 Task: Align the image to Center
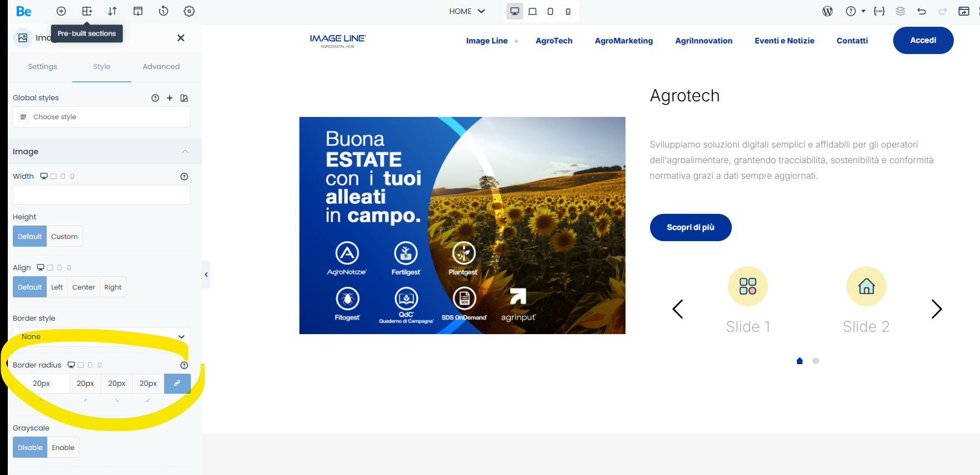[83, 287]
